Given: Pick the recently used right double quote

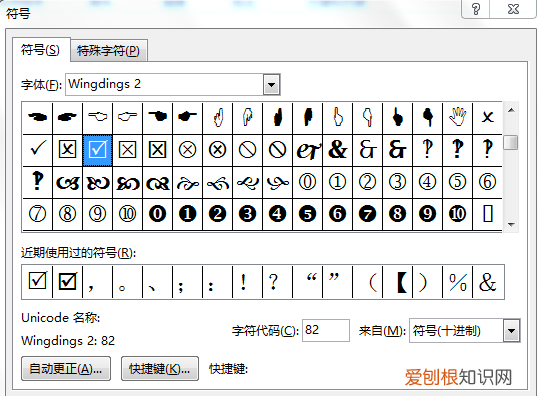Looking at the screenshot, I should click(x=338, y=282).
